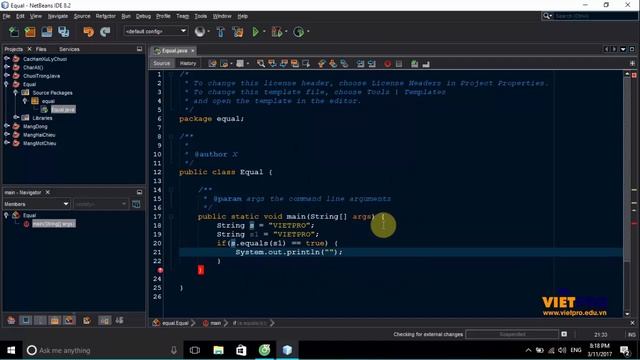Toggle Rectangular Selection in editor toolbar

(x=306, y=64)
